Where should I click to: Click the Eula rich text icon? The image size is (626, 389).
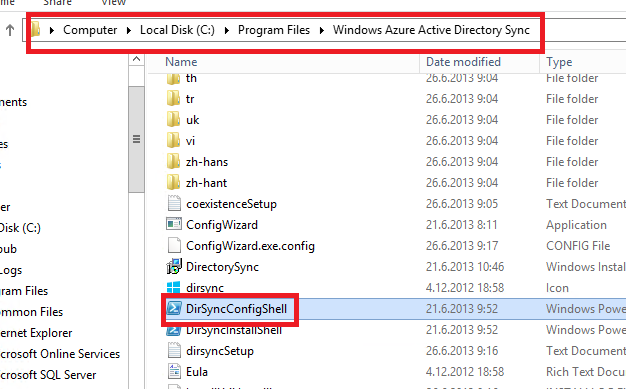[174, 371]
